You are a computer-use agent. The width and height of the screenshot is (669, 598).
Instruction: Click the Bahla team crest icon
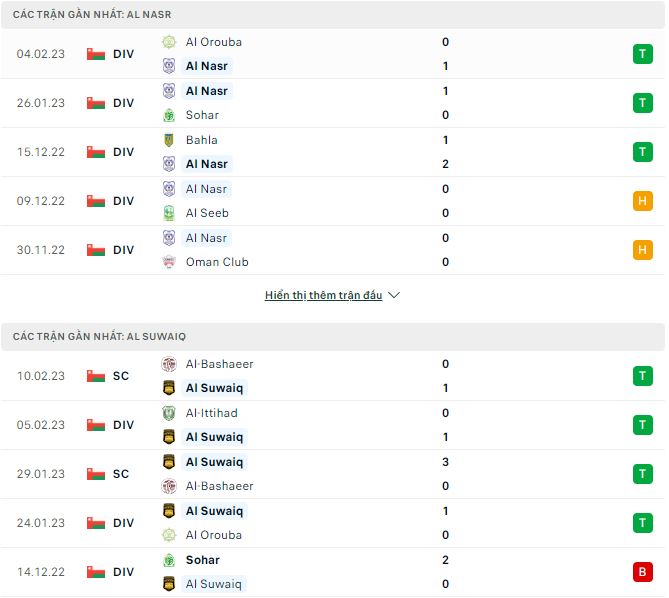click(x=169, y=140)
